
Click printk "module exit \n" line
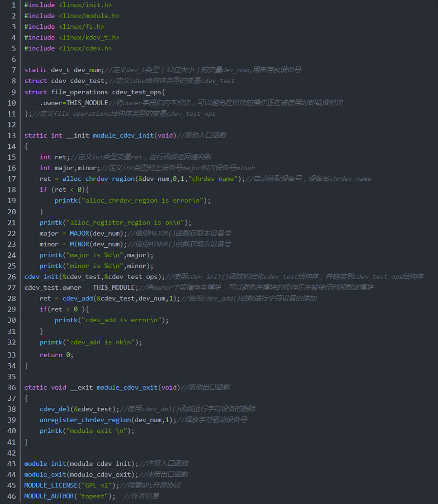[x=87, y=431]
